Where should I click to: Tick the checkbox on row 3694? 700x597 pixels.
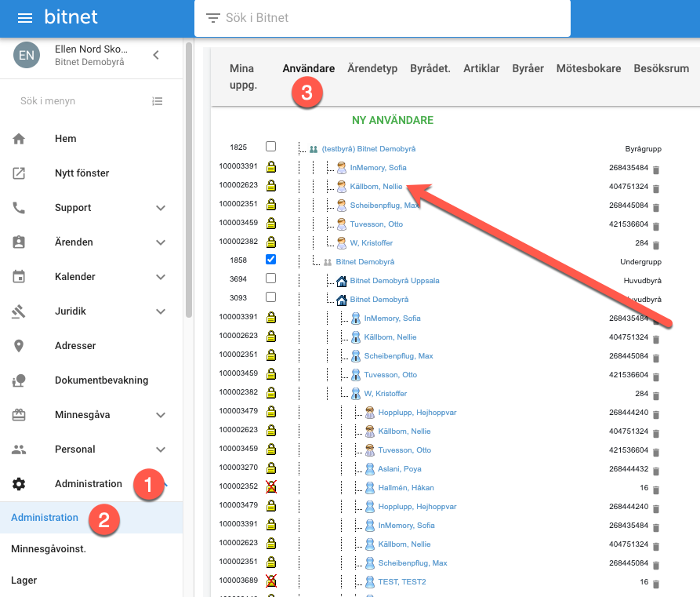(270, 278)
